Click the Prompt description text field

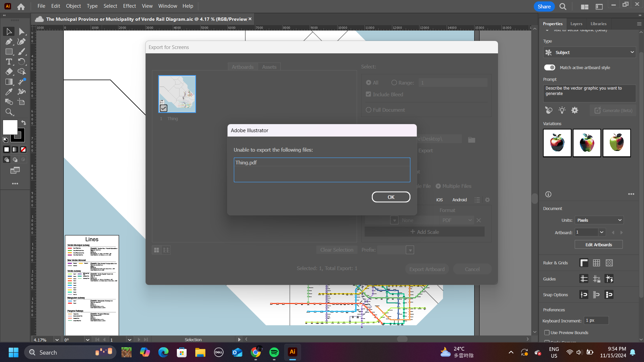[x=589, y=93]
